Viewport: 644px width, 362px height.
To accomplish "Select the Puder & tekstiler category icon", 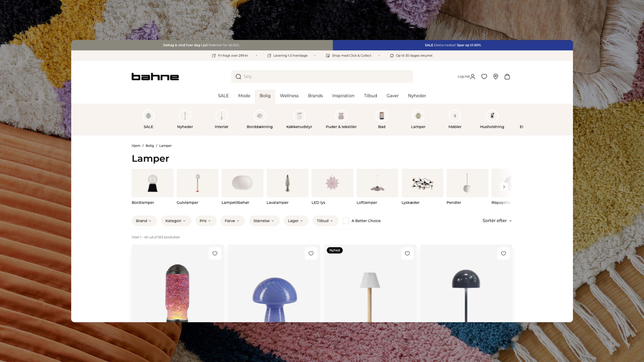I will pyautogui.click(x=341, y=116).
